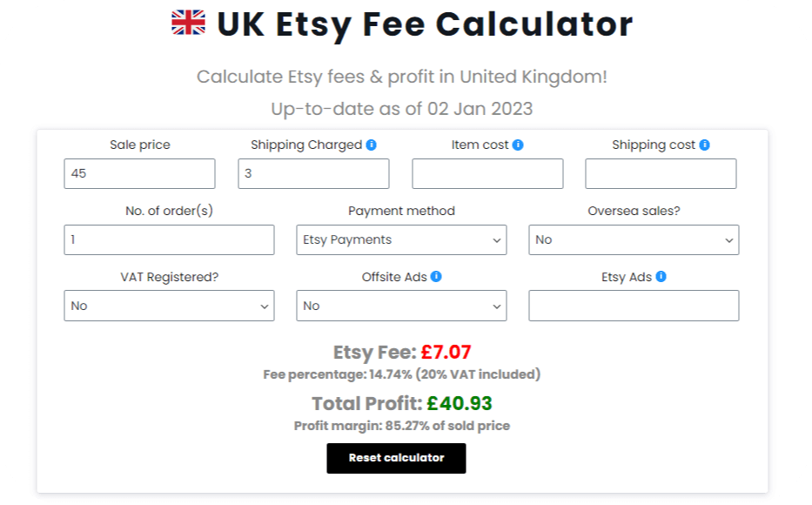Screen dimensions: 812x505
Task: Expand the Offsite Ads selector
Action: (401, 306)
